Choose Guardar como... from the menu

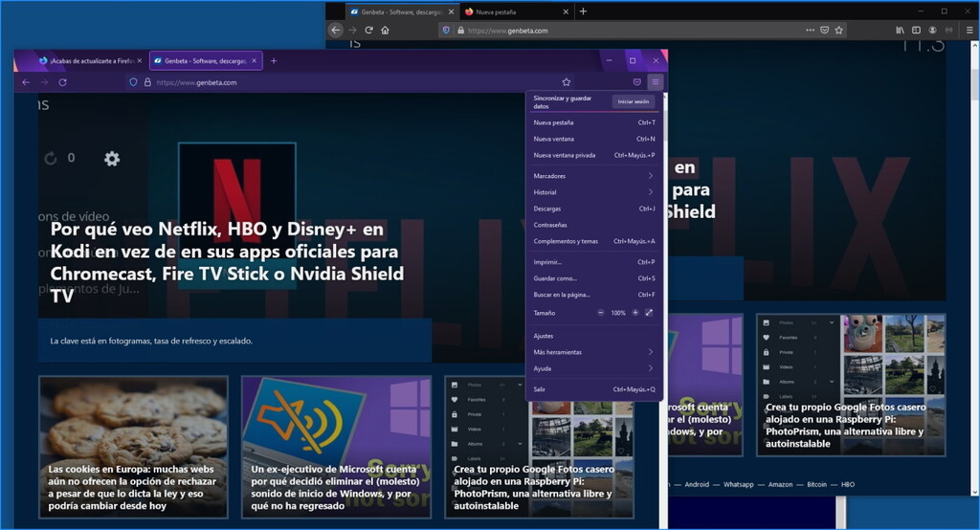coord(593,278)
